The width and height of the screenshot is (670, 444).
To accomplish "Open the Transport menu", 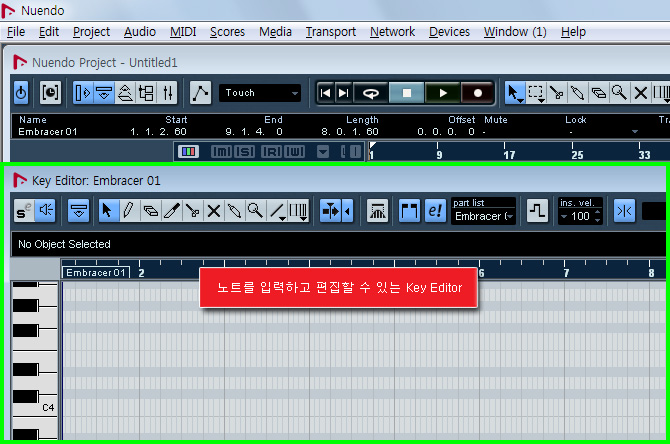I will click(x=331, y=32).
